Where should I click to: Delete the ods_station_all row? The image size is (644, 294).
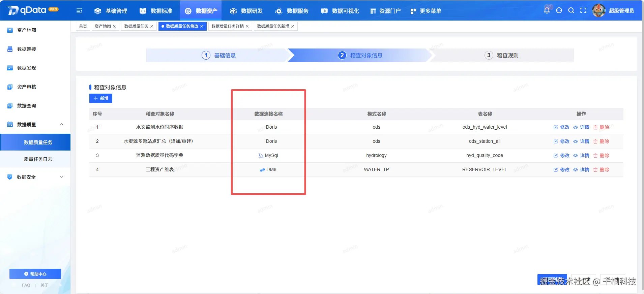(x=601, y=141)
